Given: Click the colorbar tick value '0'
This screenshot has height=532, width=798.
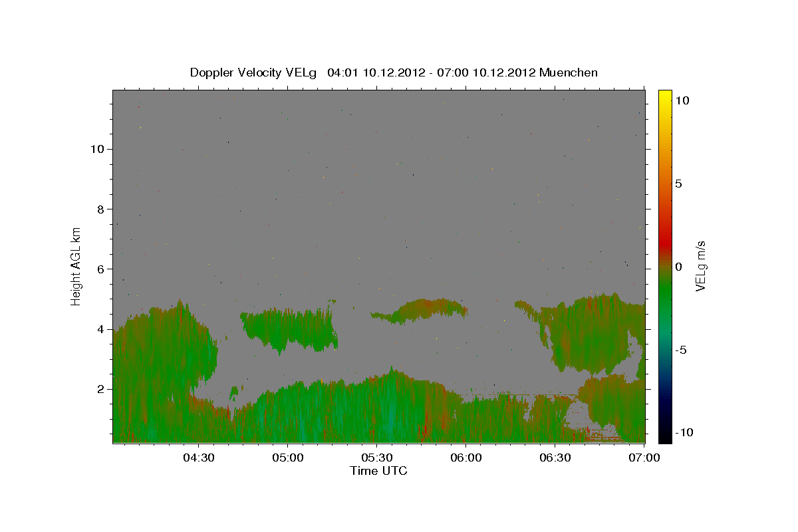Looking at the screenshot, I should pyautogui.click(x=679, y=267).
